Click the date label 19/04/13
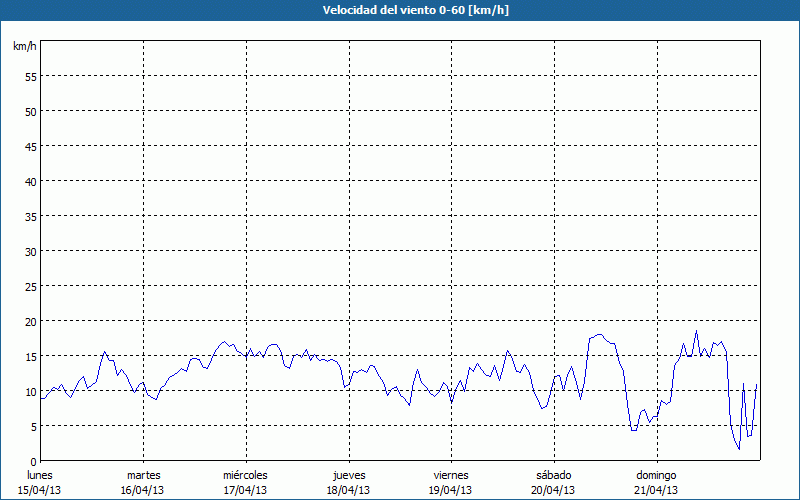The image size is (800, 500). 450,490
